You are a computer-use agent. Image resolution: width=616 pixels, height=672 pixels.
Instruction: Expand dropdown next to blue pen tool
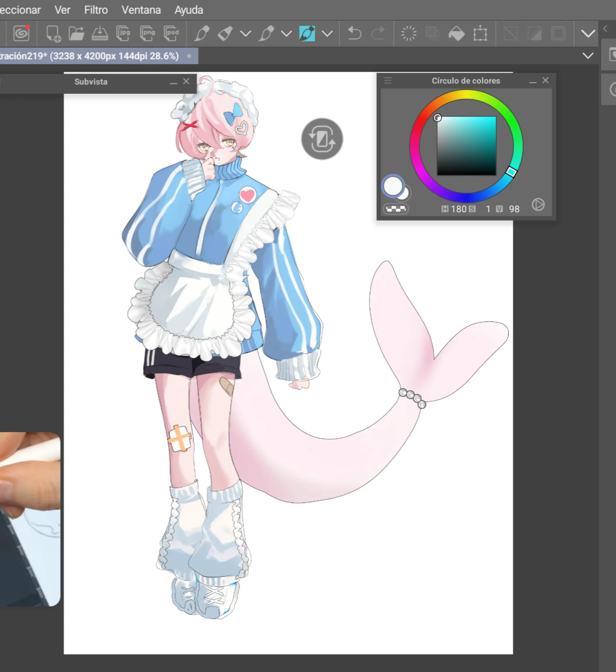(327, 34)
